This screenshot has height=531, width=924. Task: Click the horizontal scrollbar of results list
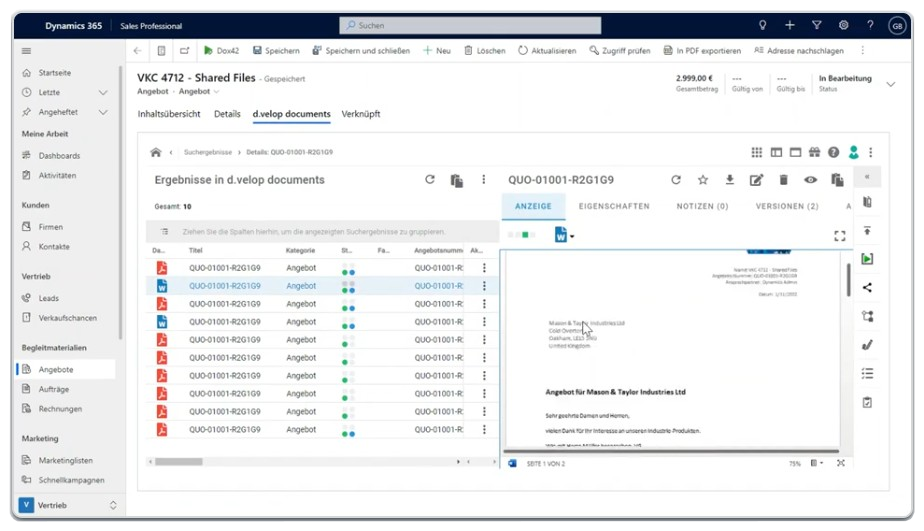(x=179, y=461)
